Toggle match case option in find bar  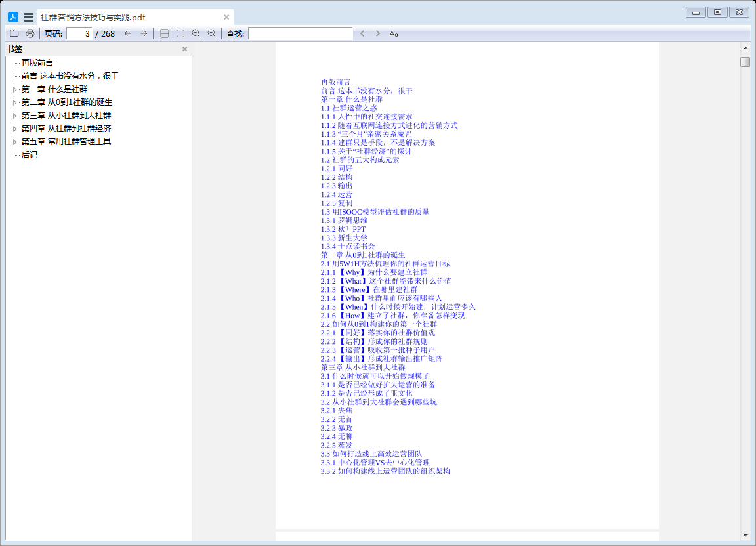point(394,33)
